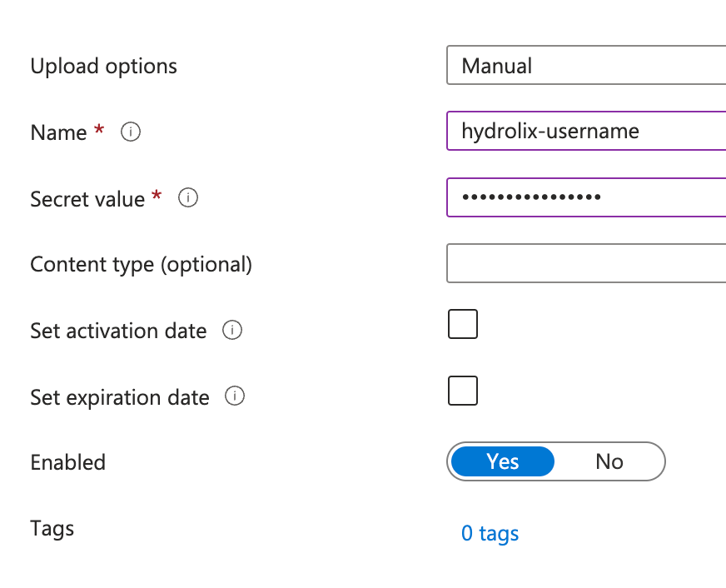This screenshot has height=588, width=726.
Task: Click the Upload options label text
Action: pos(103,66)
